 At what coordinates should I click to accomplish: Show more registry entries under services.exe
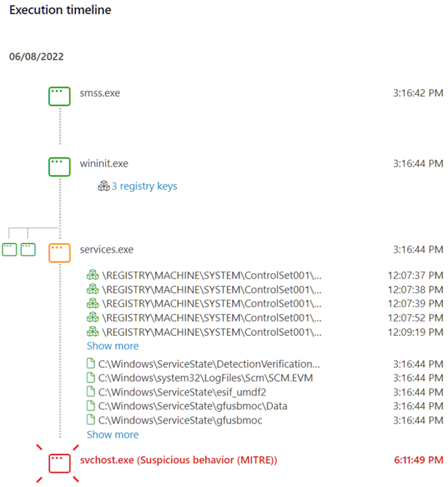[112, 345]
